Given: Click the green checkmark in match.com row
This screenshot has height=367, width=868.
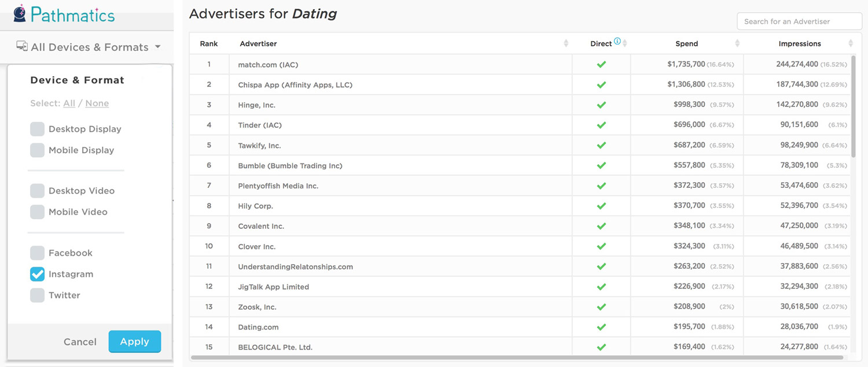Looking at the screenshot, I should (x=601, y=65).
